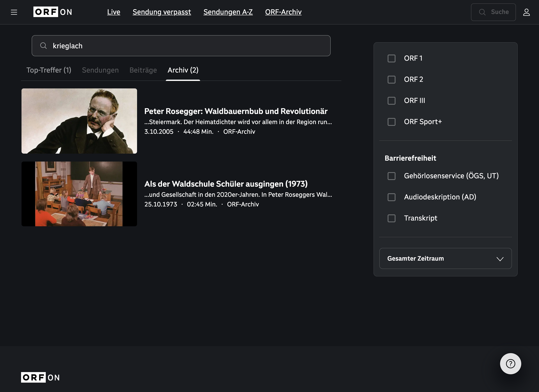Open the Waldschule classroom thumbnail
This screenshot has height=392, width=539.
click(79, 194)
